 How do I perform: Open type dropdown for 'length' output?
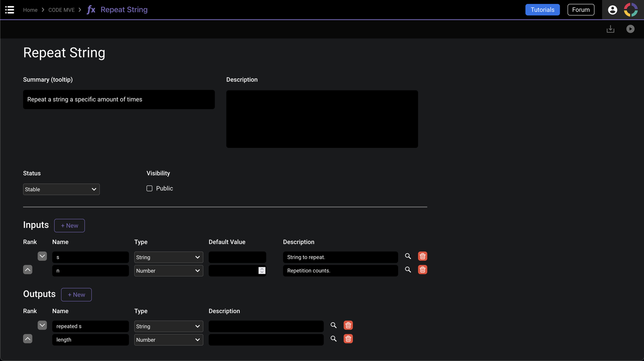pyautogui.click(x=168, y=340)
